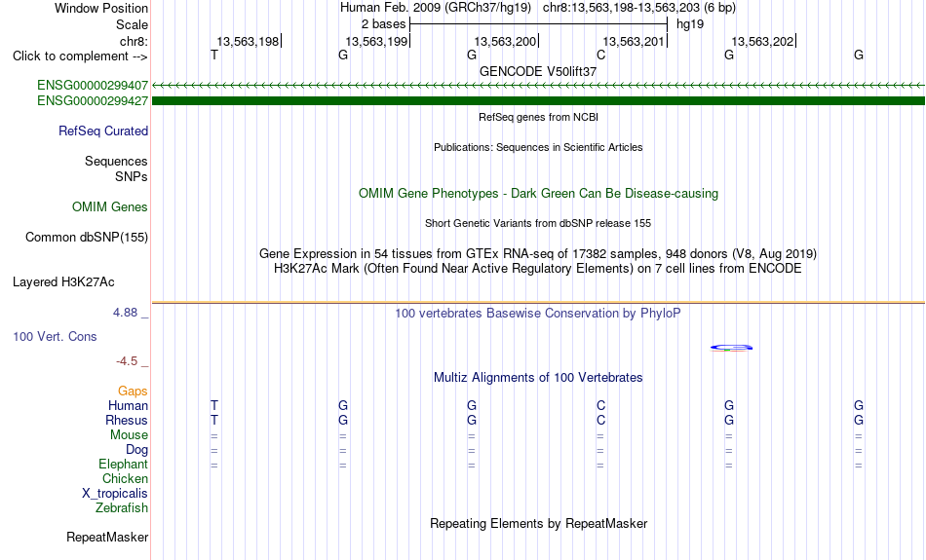The height and width of the screenshot is (560, 926).
Task: Click the Chicken alignment row label
Action: pos(125,478)
